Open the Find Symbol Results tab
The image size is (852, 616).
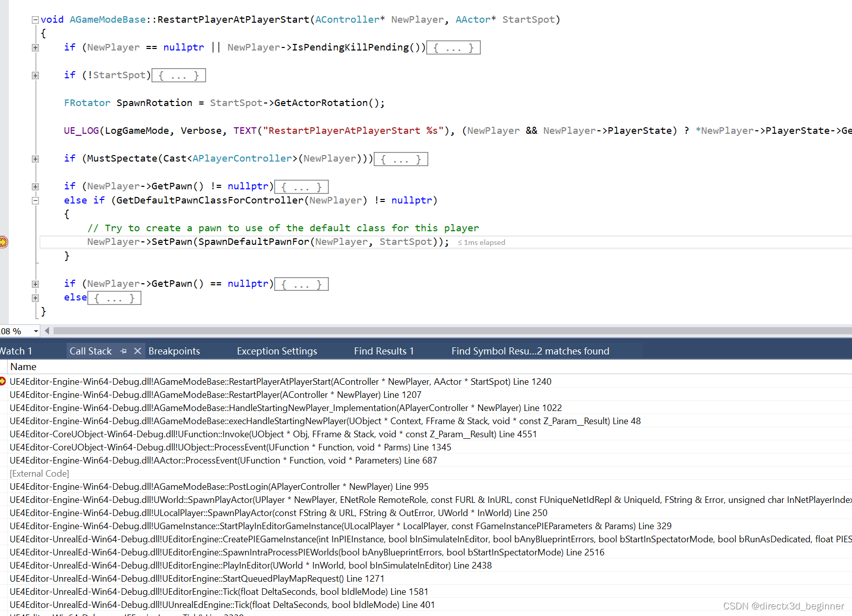530,351
